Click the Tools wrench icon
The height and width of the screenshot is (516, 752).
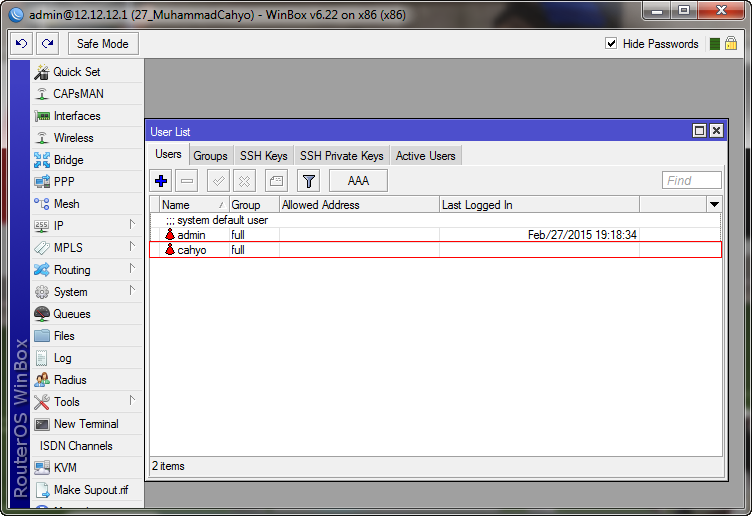(x=42, y=402)
